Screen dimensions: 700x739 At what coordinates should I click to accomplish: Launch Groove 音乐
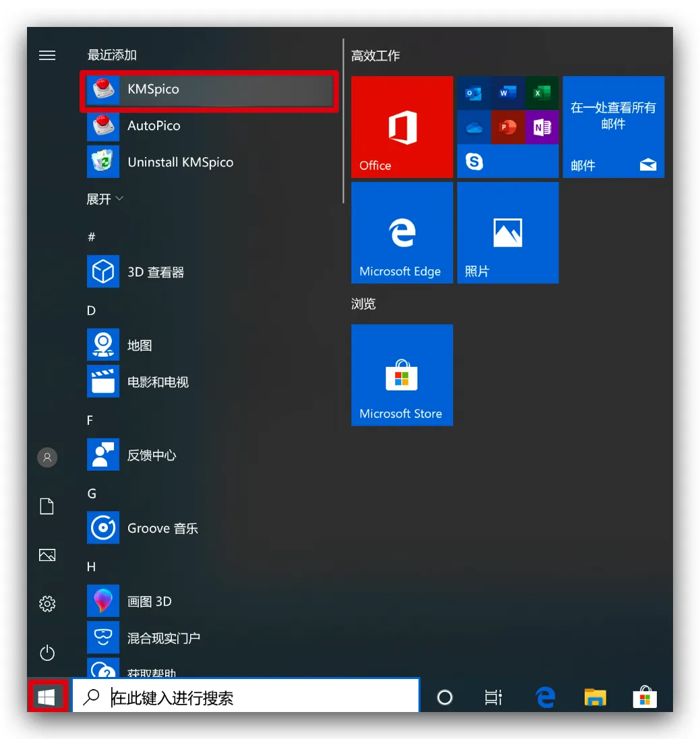[x=209, y=528]
